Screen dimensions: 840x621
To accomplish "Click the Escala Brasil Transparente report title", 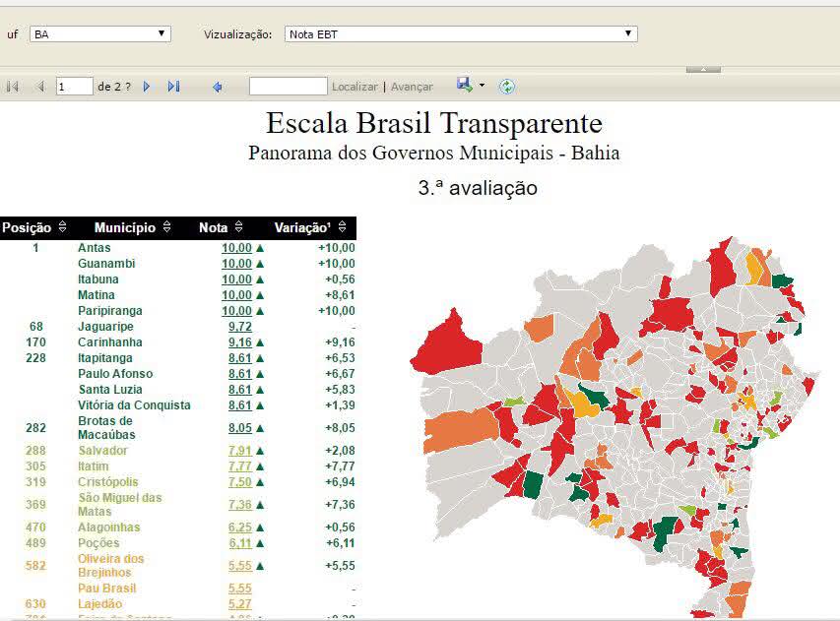I will pos(434,123).
